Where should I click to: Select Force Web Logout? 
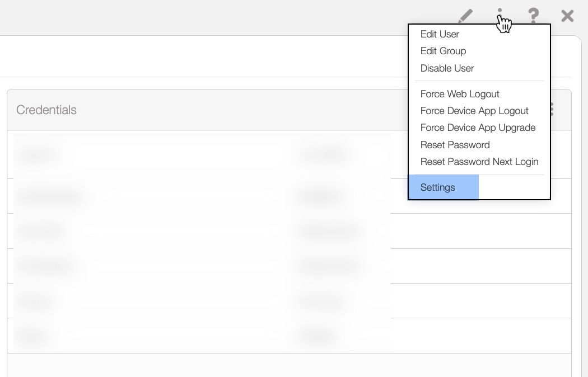point(460,94)
